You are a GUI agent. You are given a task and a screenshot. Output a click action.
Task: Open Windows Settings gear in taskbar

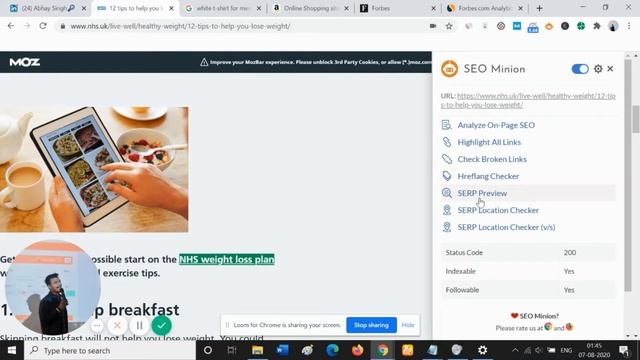(x=482, y=350)
